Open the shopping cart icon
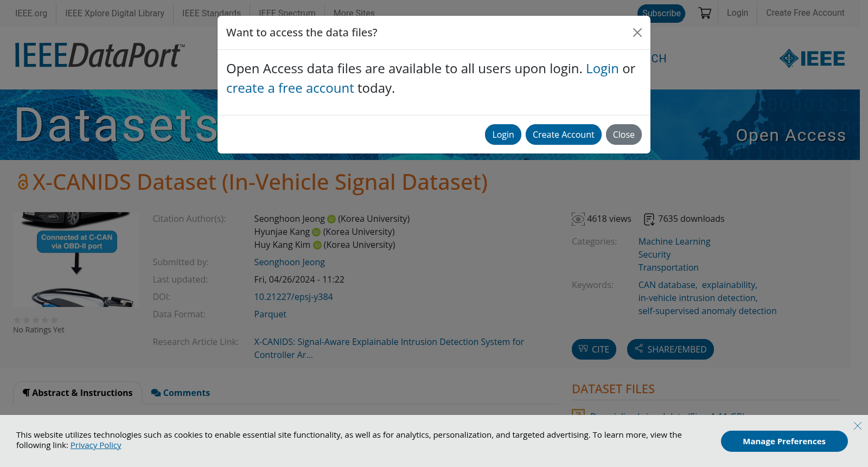Viewport: 868px width, 467px height. (x=705, y=13)
